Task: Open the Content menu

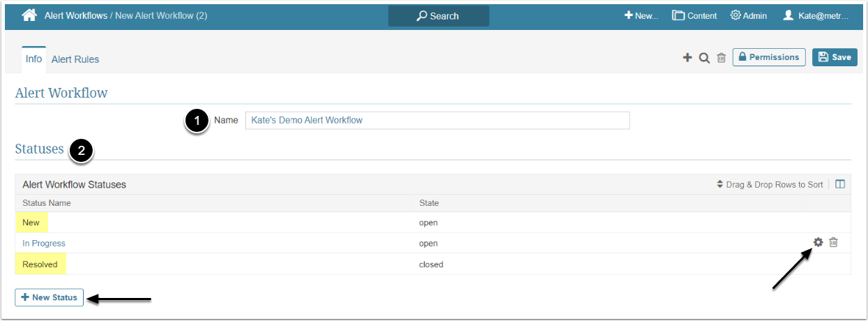Action: 694,16
